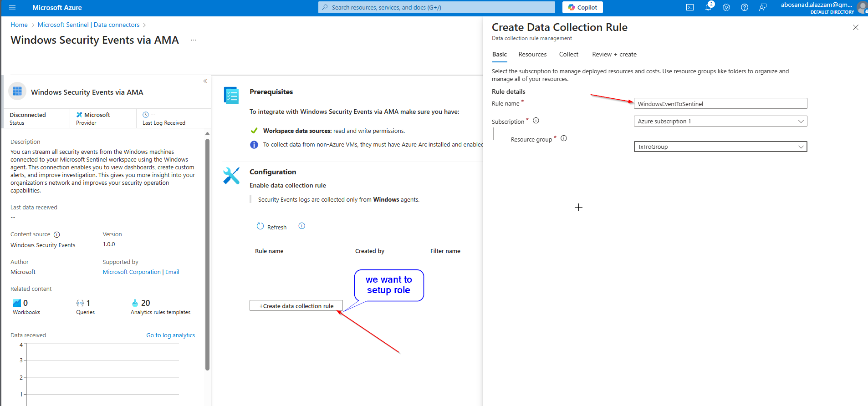
Task: Open the Help question mark icon
Action: pos(745,7)
